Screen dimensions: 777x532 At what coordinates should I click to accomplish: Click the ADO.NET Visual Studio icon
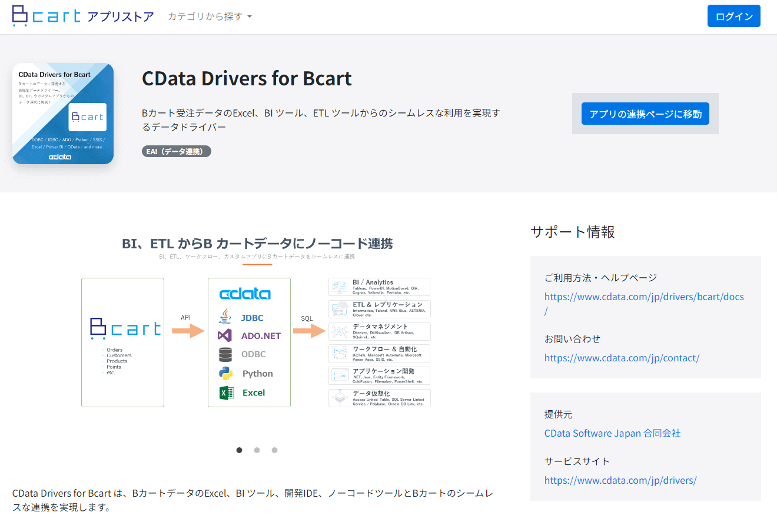pos(225,335)
